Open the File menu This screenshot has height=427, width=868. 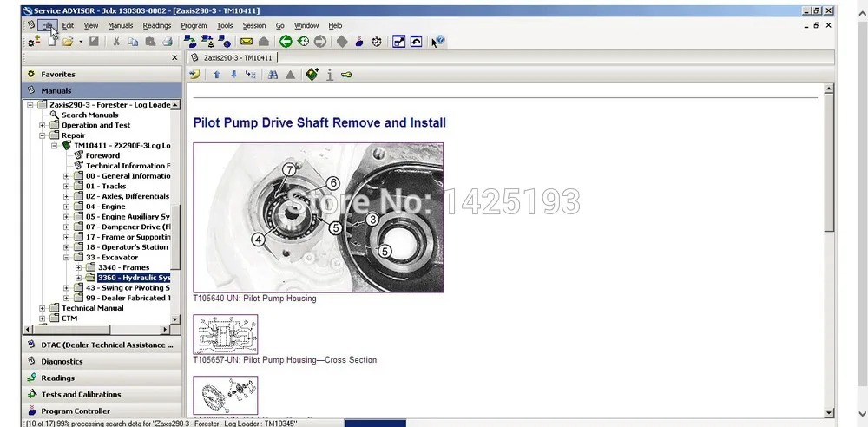tap(47, 25)
